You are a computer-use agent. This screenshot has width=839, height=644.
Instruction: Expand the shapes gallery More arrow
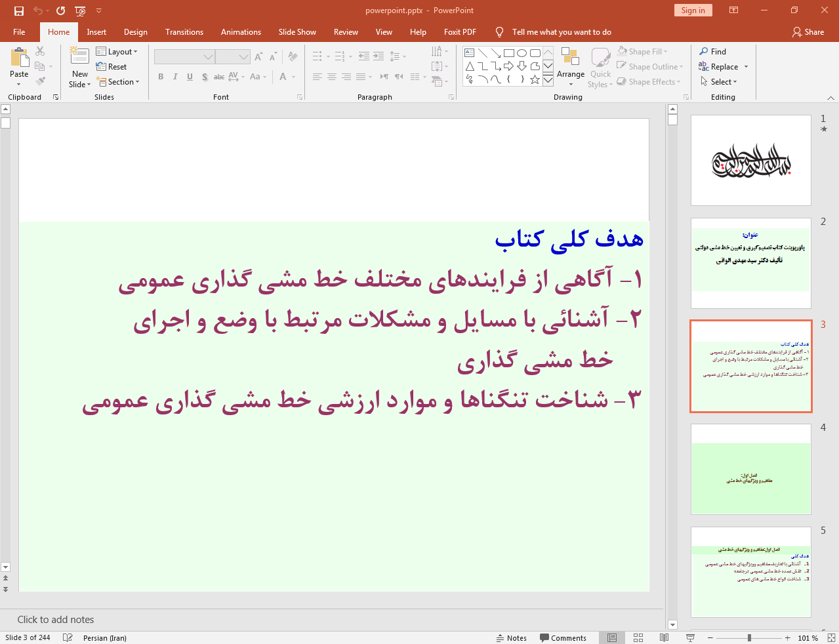click(548, 80)
